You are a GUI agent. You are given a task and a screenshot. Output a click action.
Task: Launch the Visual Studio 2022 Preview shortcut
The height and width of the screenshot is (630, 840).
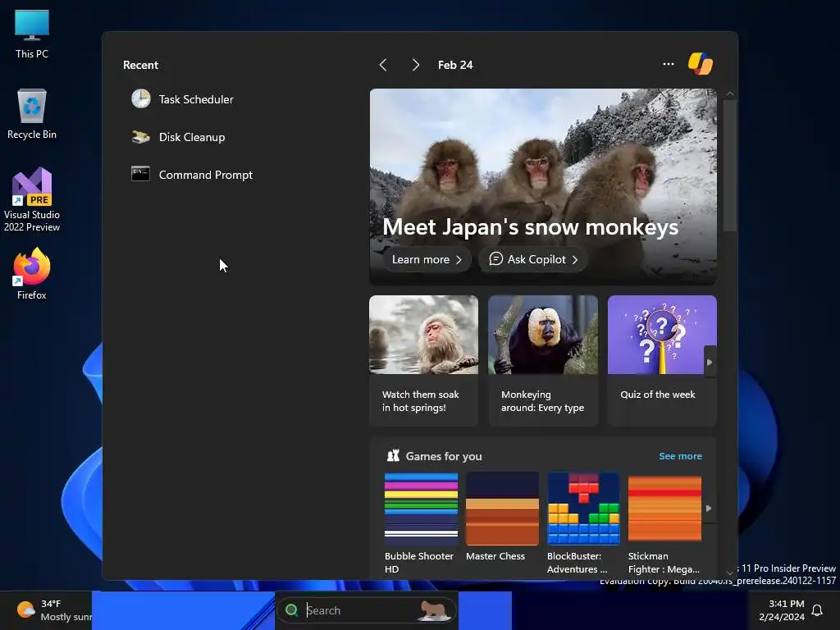pos(32,200)
